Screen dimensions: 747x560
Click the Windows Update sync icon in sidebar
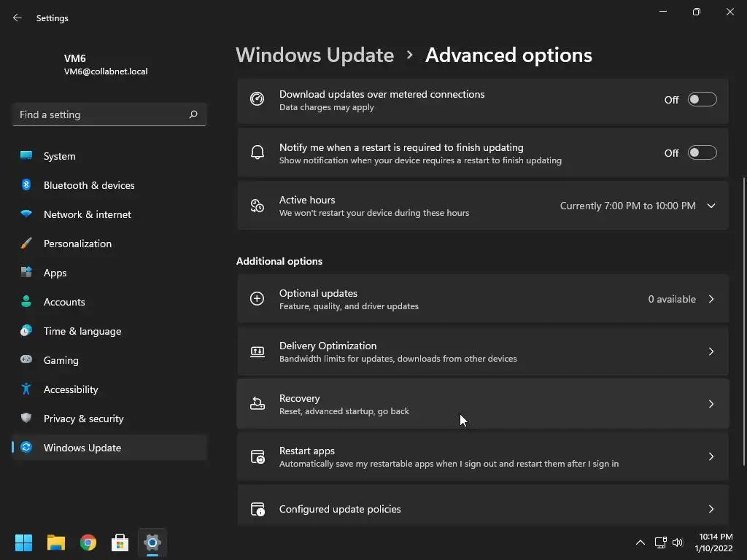(26, 447)
